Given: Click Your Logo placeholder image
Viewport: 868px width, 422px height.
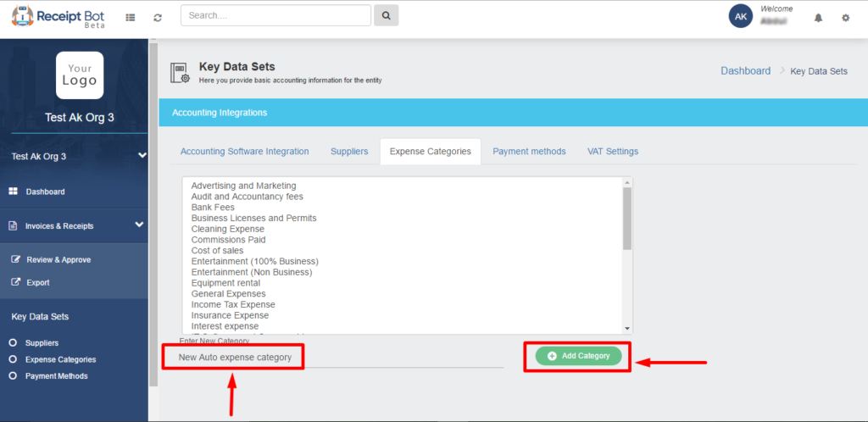Looking at the screenshot, I should click(80, 75).
